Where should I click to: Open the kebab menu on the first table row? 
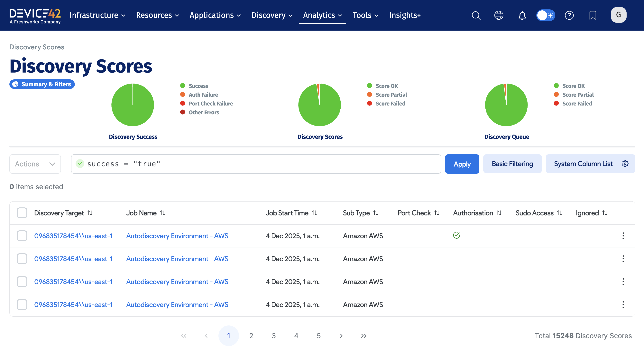pyautogui.click(x=623, y=236)
